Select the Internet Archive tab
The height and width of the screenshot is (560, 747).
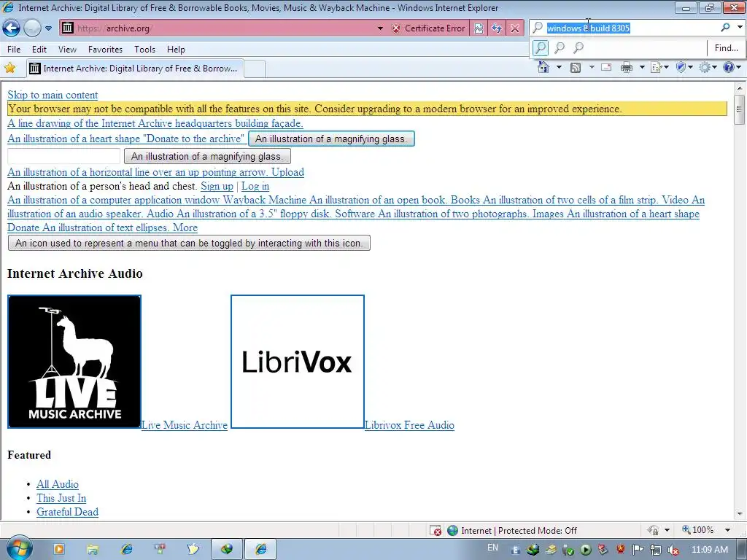(x=135, y=68)
